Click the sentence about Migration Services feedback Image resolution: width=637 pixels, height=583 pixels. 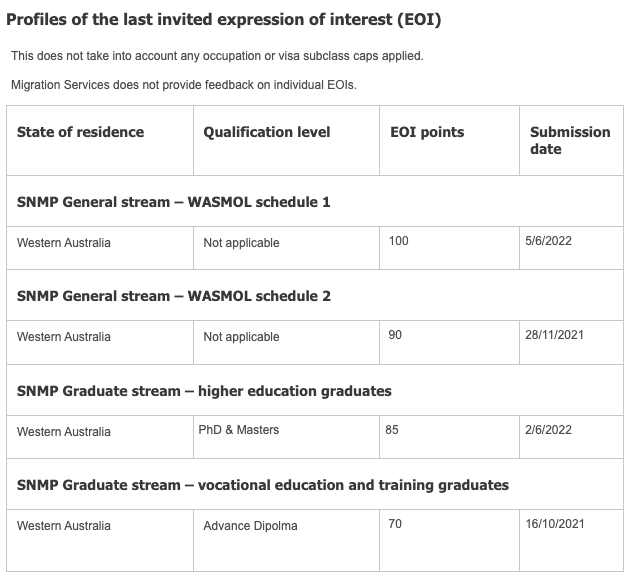[184, 85]
